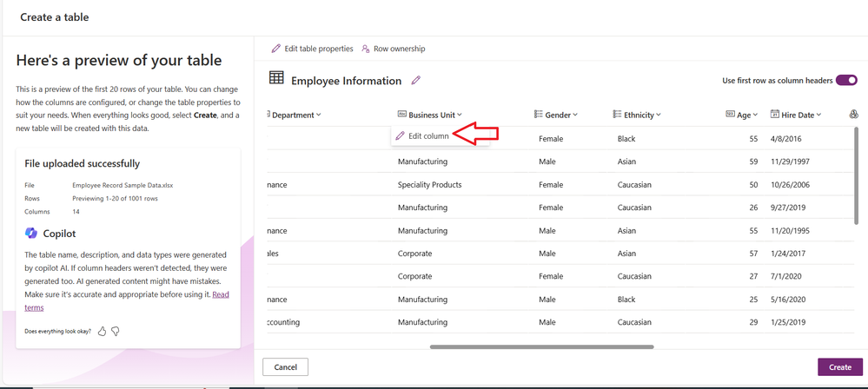
Task: Click Corporate in the 1/24/2017 row
Action: [x=414, y=254]
